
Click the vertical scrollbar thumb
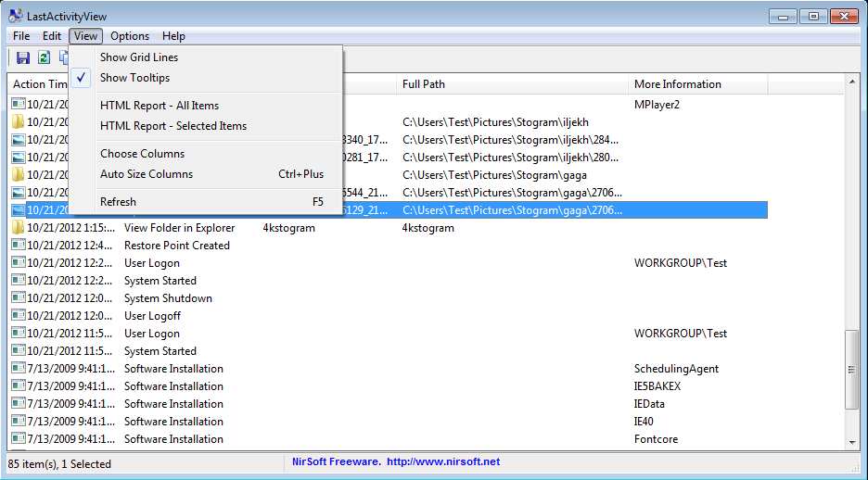[852, 370]
